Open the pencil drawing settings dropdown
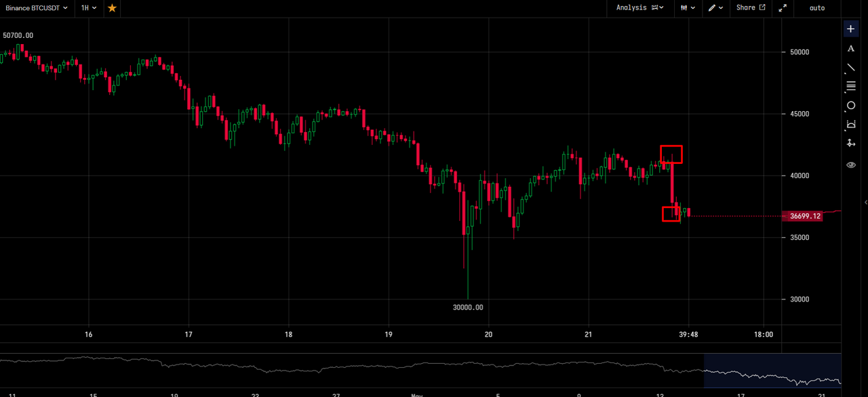Screen dimensions: 868x397 click(x=715, y=7)
